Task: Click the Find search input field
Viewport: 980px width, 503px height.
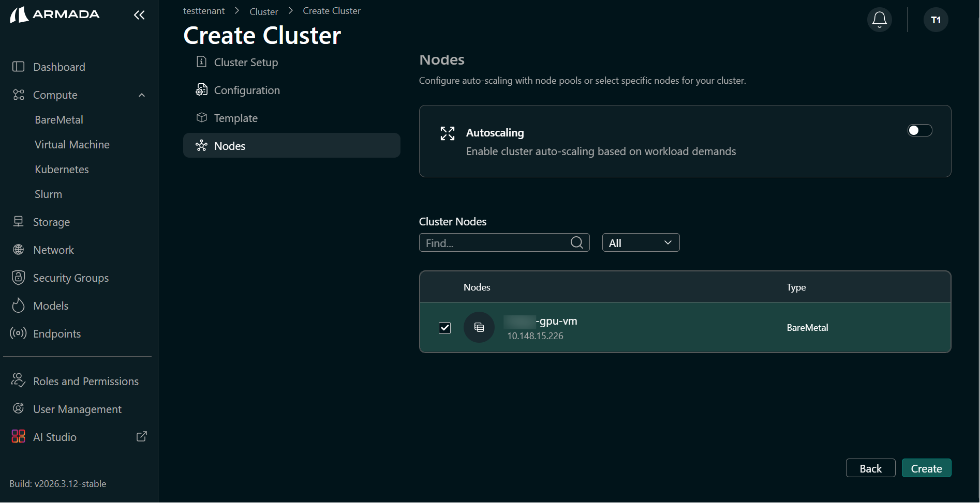Action: coord(492,242)
